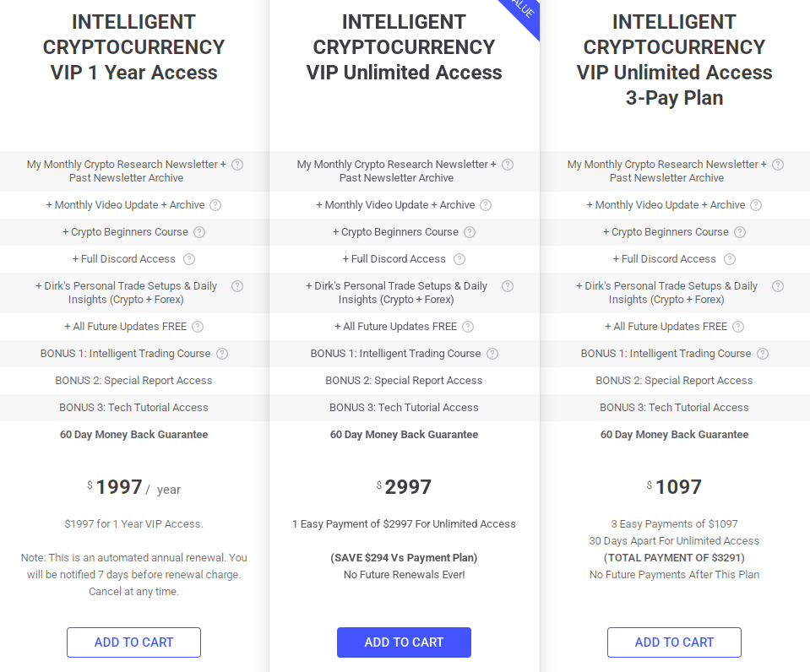Add VIP 1 Year Access to cart
This screenshot has width=810, height=672.
click(x=133, y=642)
